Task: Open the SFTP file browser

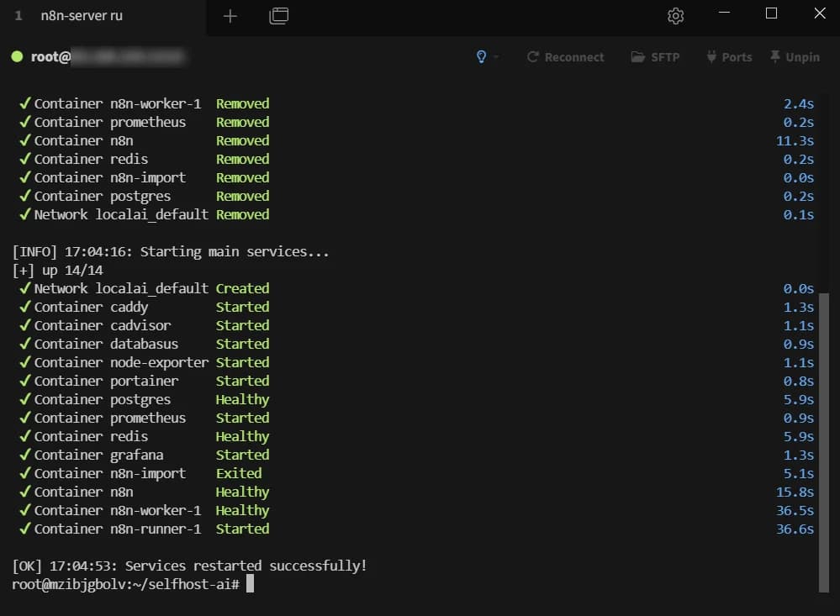Action: (x=655, y=57)
